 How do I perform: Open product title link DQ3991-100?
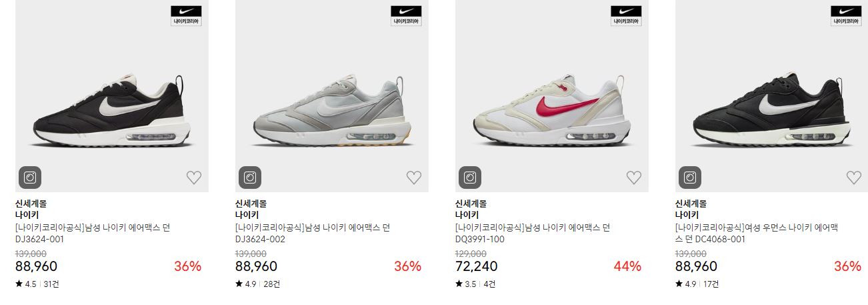click(533, 233)
